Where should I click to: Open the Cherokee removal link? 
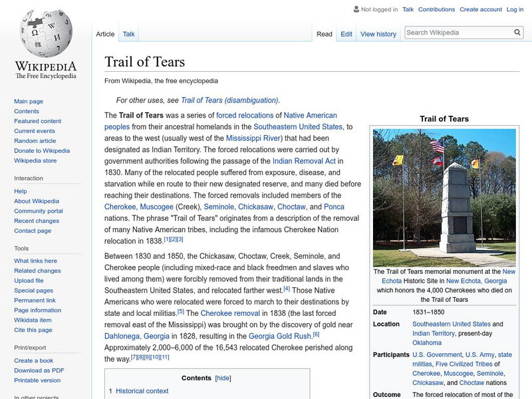coord(230,313)
